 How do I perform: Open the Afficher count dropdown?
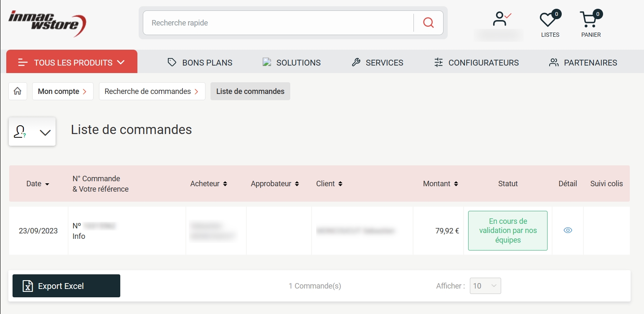pyautogui.click(x=485, y=286)
